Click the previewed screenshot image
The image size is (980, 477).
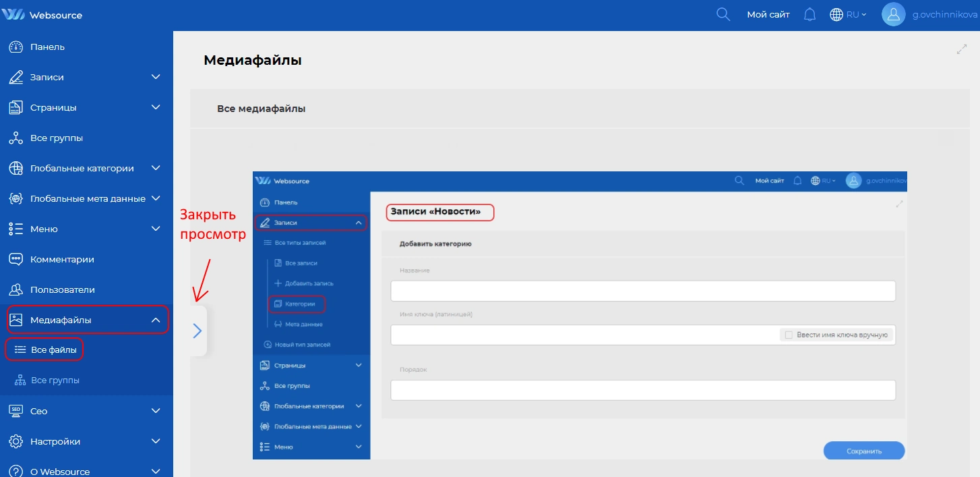tap(580, 315)
